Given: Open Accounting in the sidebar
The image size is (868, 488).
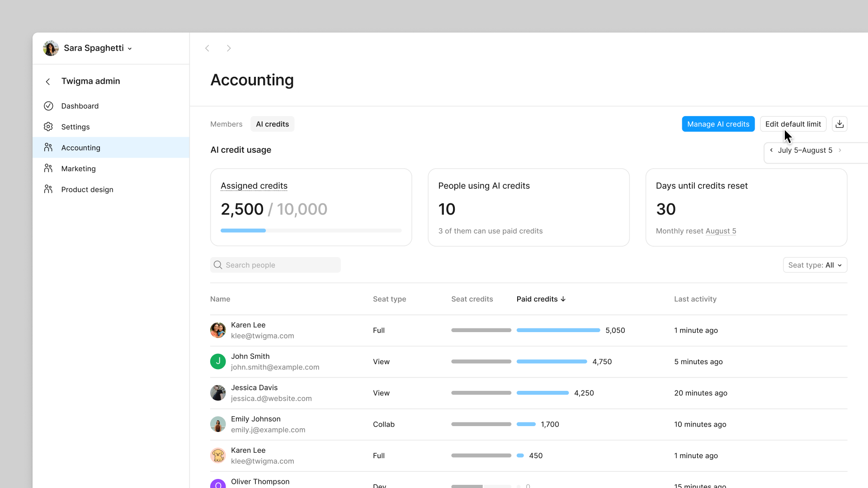Looking at the screenshot, I should coord(111,147).
